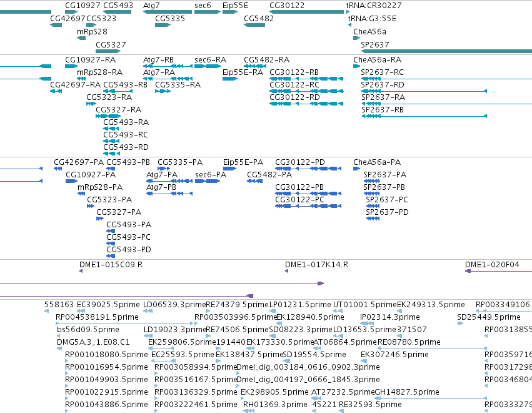Select the Eip55E gene label
Screen dimensions: 532x414
pyautogui.click(x=236, y=6)
